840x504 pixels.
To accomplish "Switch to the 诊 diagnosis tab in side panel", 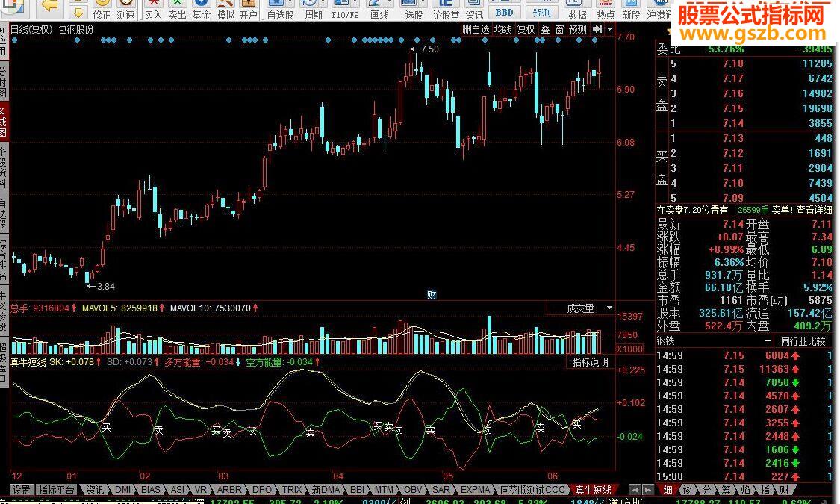I will click(687, 490).
